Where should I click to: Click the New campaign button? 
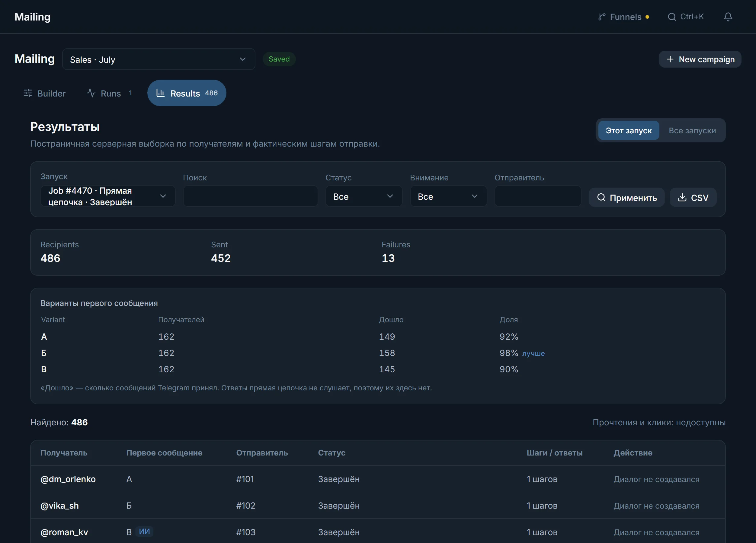[700, 59]
